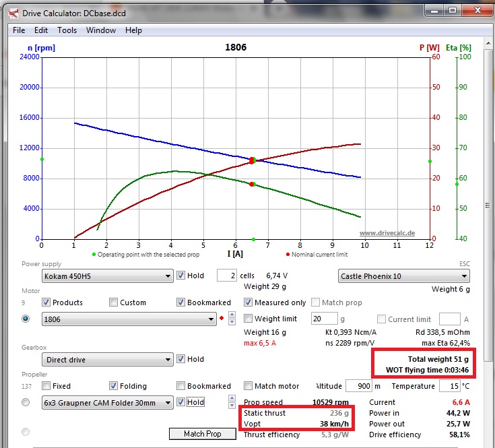The image size is (495, 448).
Task: Toggle the Hold checkbox for power supply
Action: pos(180,276)
